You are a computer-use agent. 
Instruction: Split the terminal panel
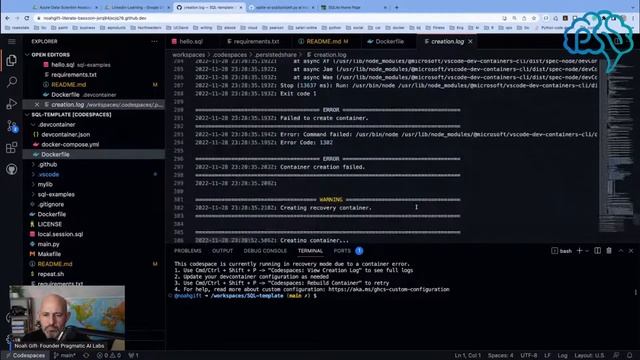coord(597,251)
